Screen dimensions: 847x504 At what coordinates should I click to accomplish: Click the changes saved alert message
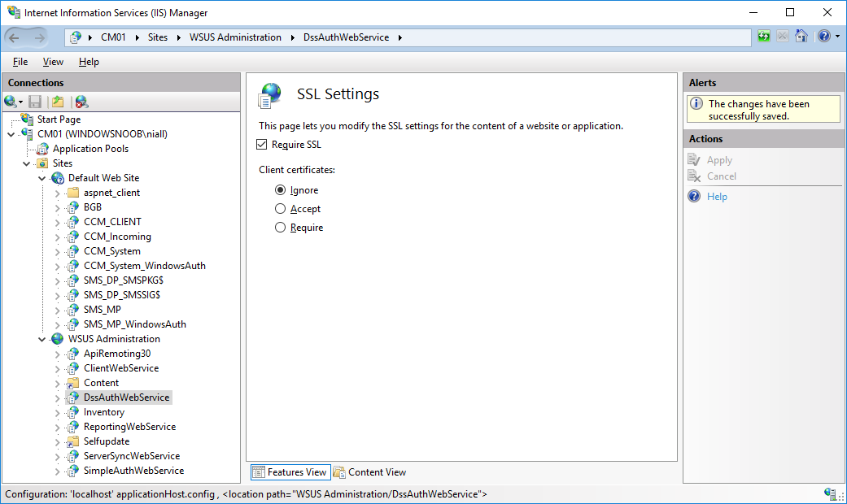coord(763,110)
